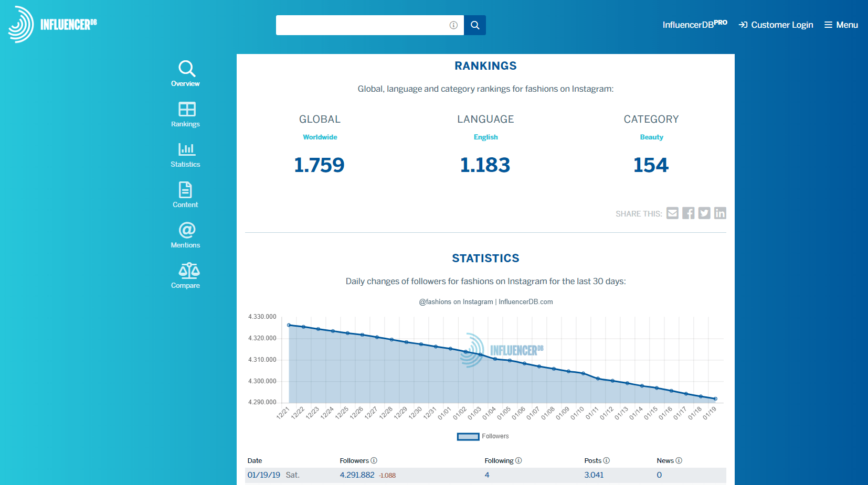Open the Content document icon
The width and height of the screenshot is (868, 485).
click(x=185, y=190)
